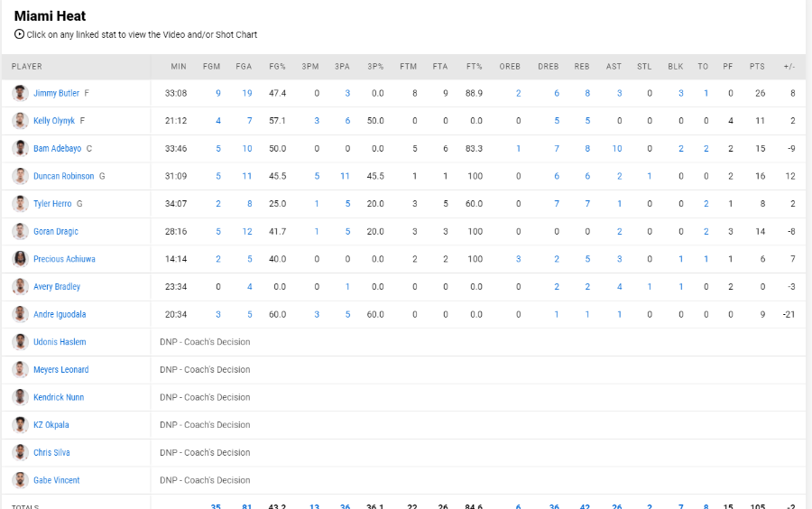The width and height of the screenshot is (812, 509).
Task: Click Bam Adebayo's player headshot
Action: (x=20, y=148)
